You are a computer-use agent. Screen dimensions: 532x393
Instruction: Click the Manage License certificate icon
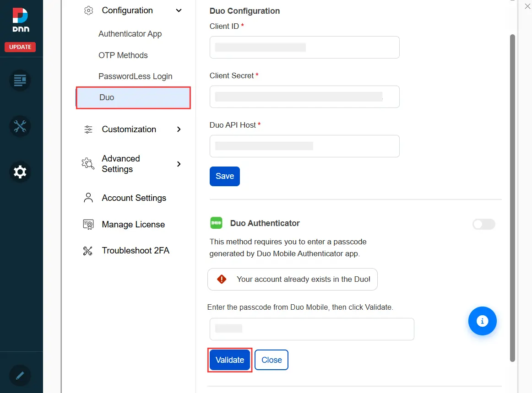[x=88, y=225]
